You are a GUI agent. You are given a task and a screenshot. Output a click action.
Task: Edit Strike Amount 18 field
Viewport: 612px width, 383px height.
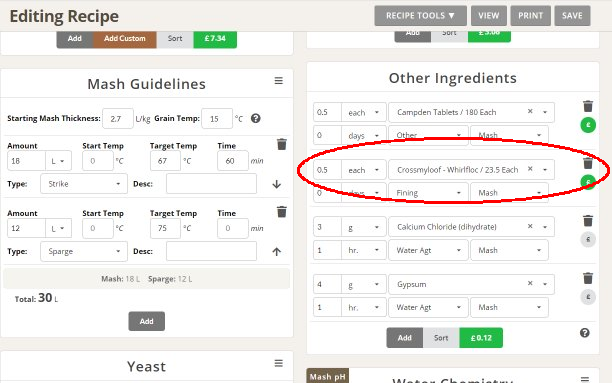pos(27,161)
